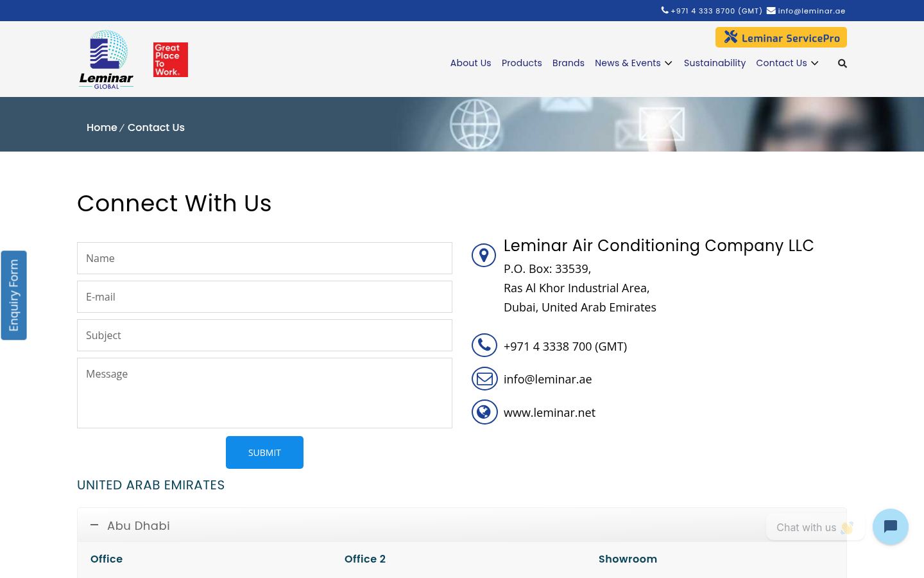This screenshot has width=924, height=578.
Task: Go to Home breadcrumb
Action: (x=102, y=127)
